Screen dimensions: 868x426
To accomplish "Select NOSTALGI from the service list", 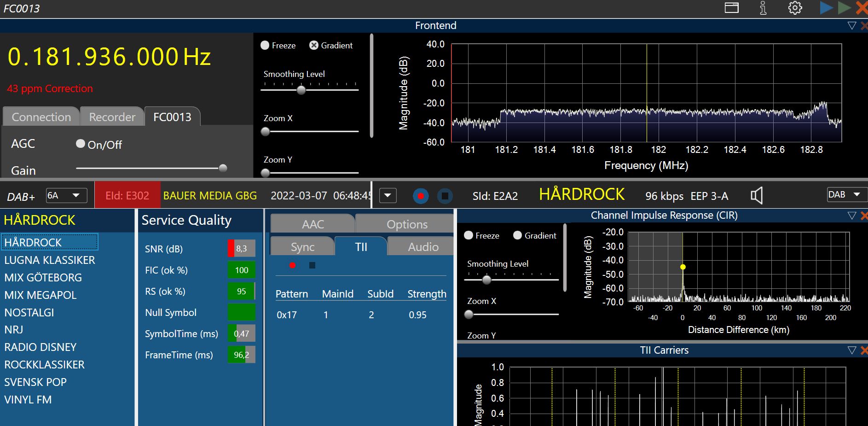I will tap(29, 313).
